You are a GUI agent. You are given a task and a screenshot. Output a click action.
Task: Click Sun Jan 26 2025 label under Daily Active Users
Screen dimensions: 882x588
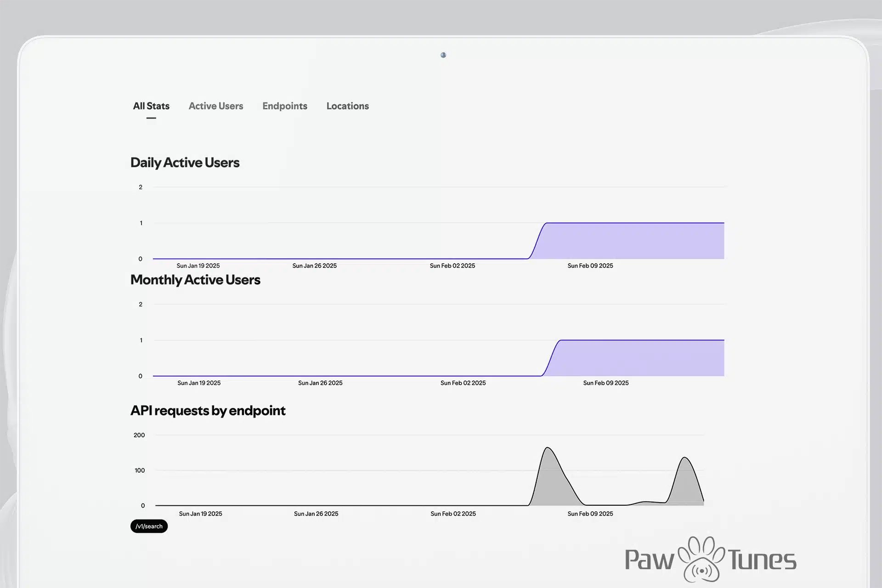click(x=314, y=266)
